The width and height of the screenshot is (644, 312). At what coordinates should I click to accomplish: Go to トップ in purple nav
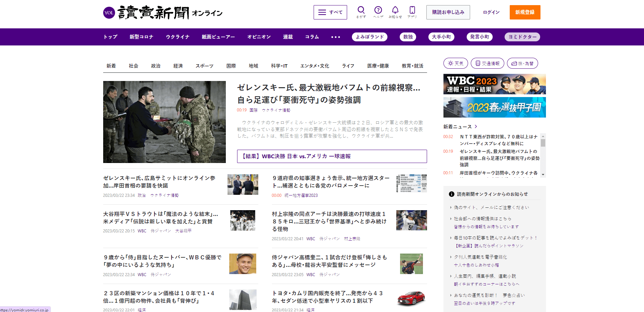tap(110, 37)
